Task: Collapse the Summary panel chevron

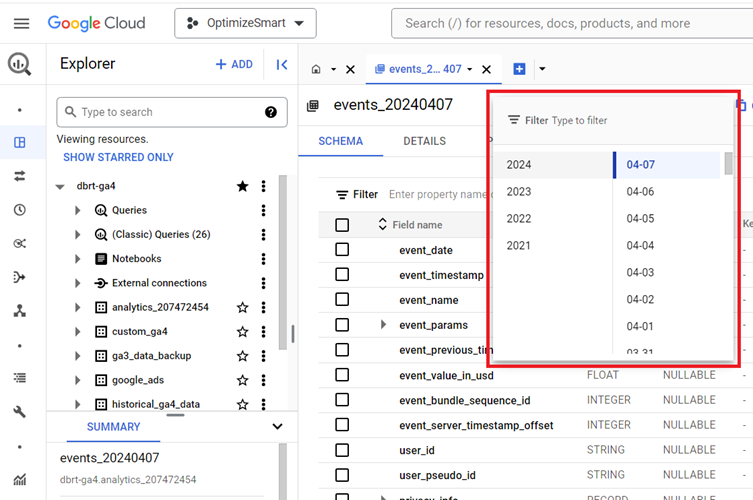Action: (277, 427)
